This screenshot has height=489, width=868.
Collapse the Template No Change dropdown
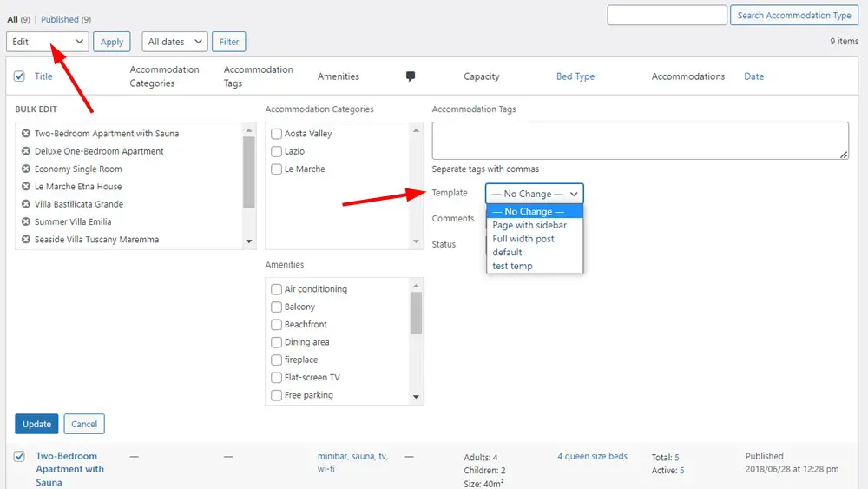534,194
